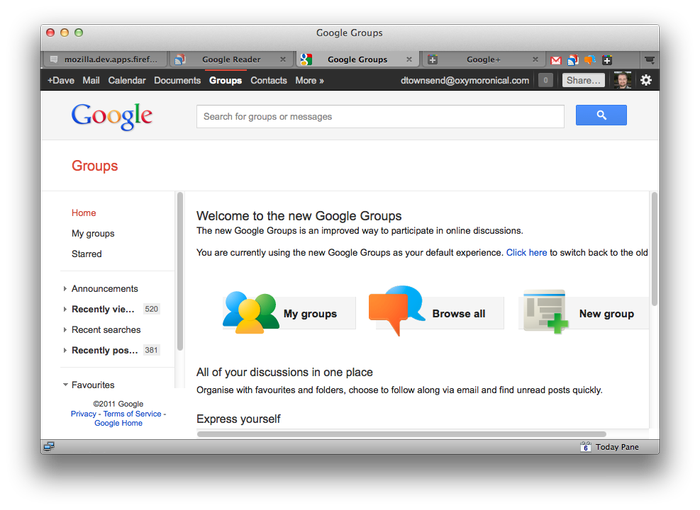The height and width of the screenshot is (510, 700).
Task: Grab the horizontal scrollbar below content
Action: pyautogui.click(x=401, y=434)
